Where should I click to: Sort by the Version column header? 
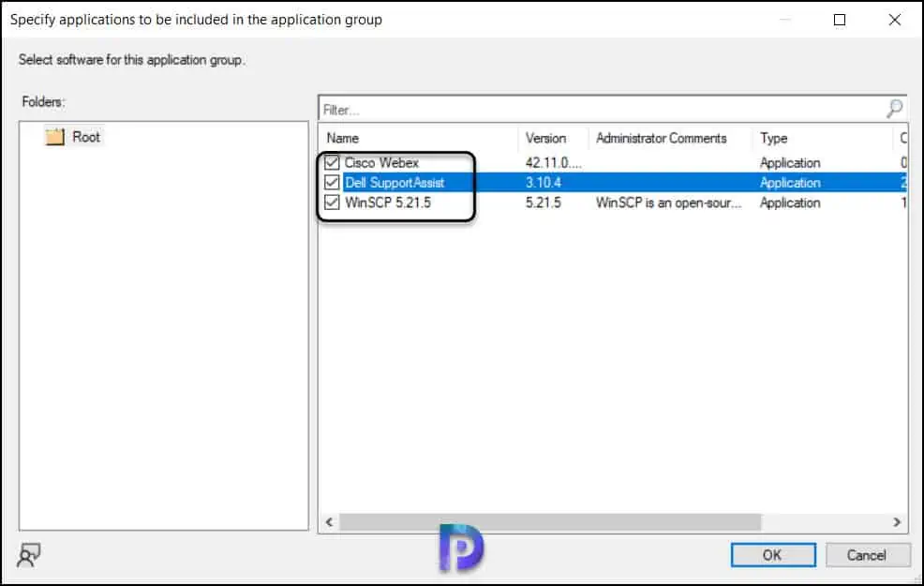[x=545, y=138]
